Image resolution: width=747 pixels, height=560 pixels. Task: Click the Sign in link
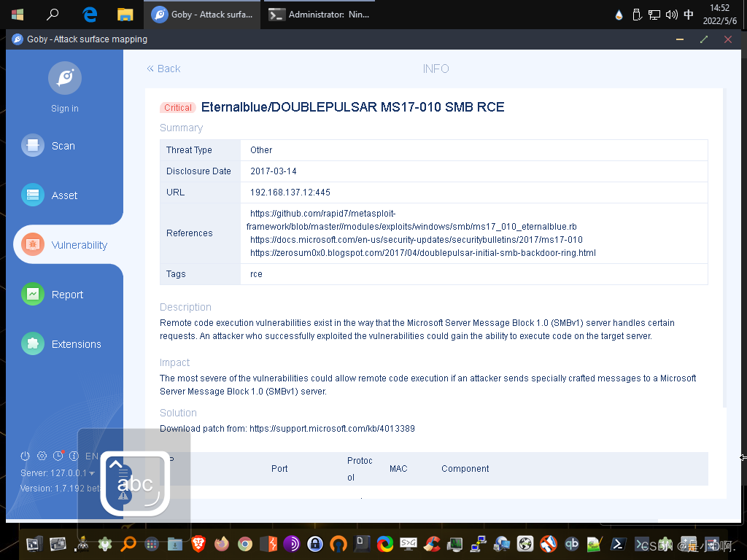(65, 109)
